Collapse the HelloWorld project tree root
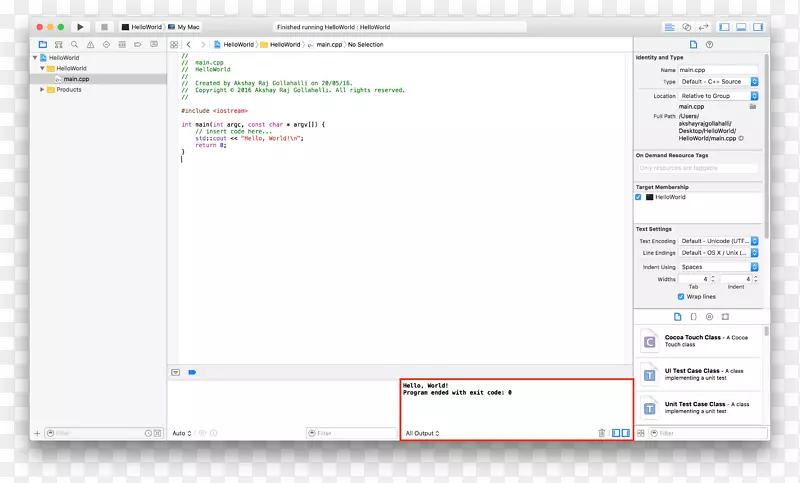The image size is (800, 483). pos(34,58)
